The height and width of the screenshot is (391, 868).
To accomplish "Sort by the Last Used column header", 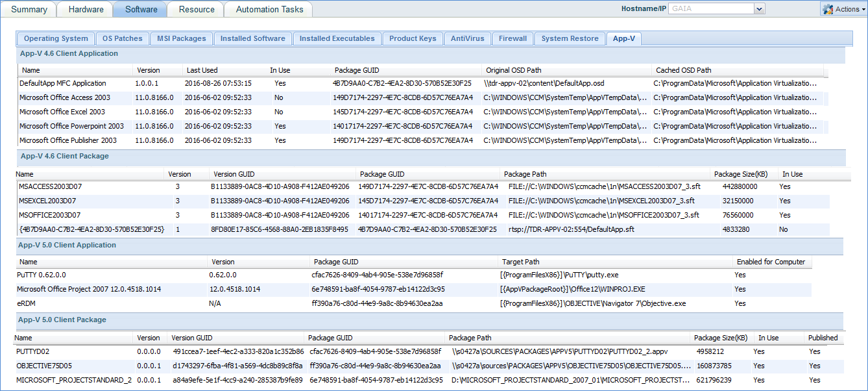I will tap(202, 70).
